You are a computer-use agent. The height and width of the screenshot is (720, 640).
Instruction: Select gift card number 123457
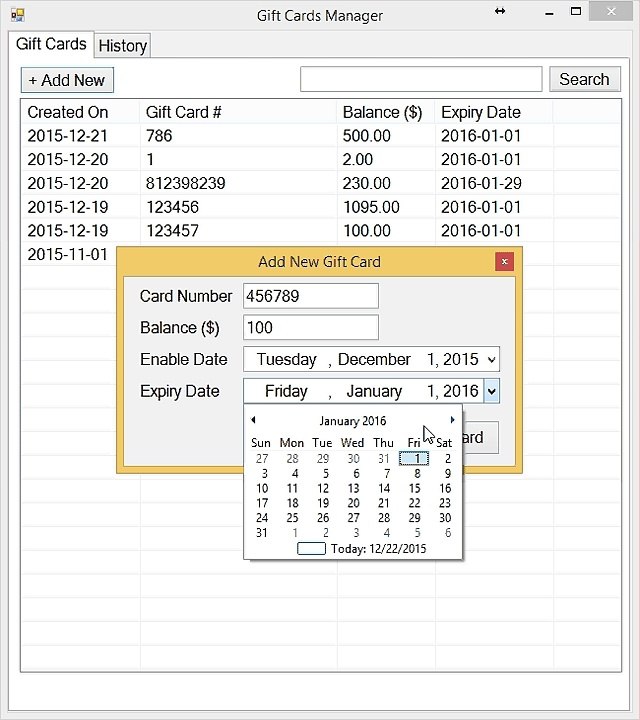pyautogui.click(x=172, y=231)
